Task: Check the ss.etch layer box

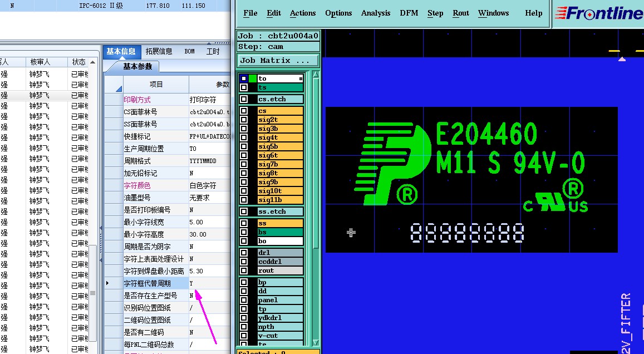Action: tap(244, 212)
